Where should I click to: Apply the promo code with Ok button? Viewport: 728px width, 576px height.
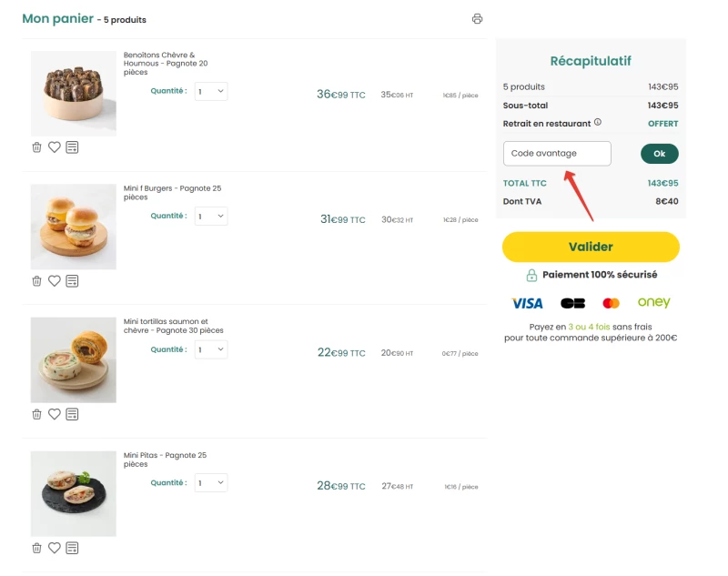pos(659,154)
